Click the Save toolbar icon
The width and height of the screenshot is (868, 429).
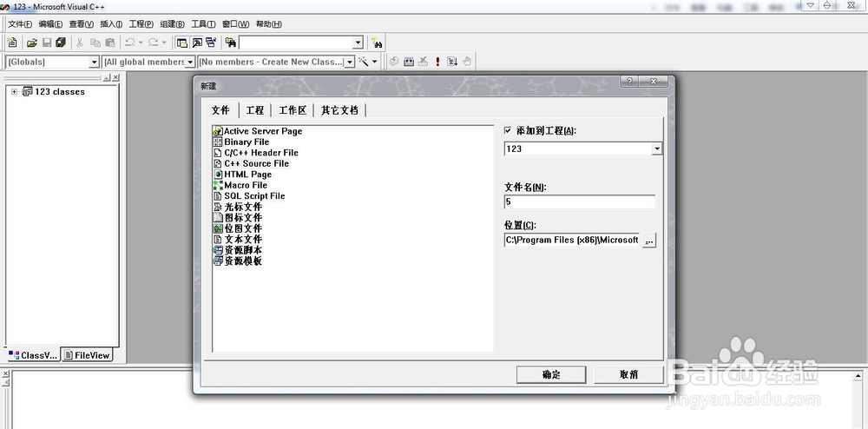(x=47, y=43)
